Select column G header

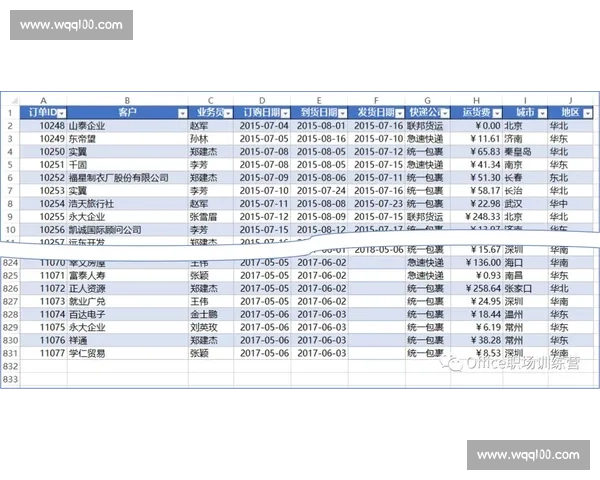(427, 100)
